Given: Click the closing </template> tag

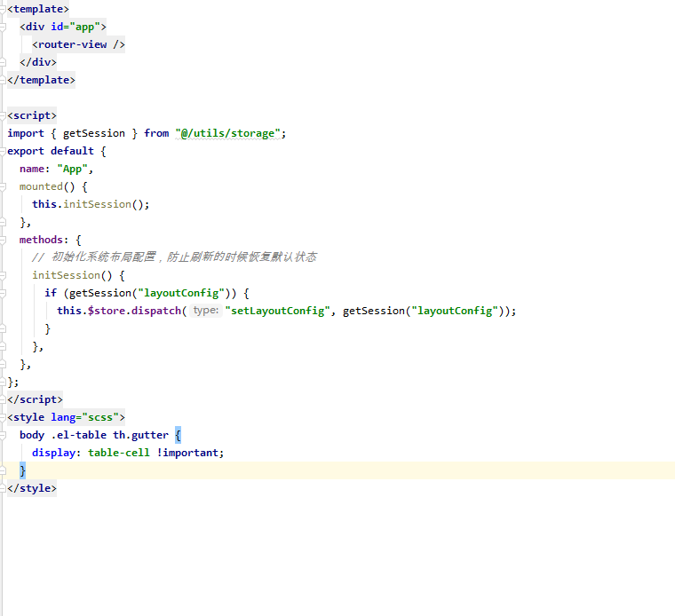Looking at the screenshot, I should pos(41,80).
